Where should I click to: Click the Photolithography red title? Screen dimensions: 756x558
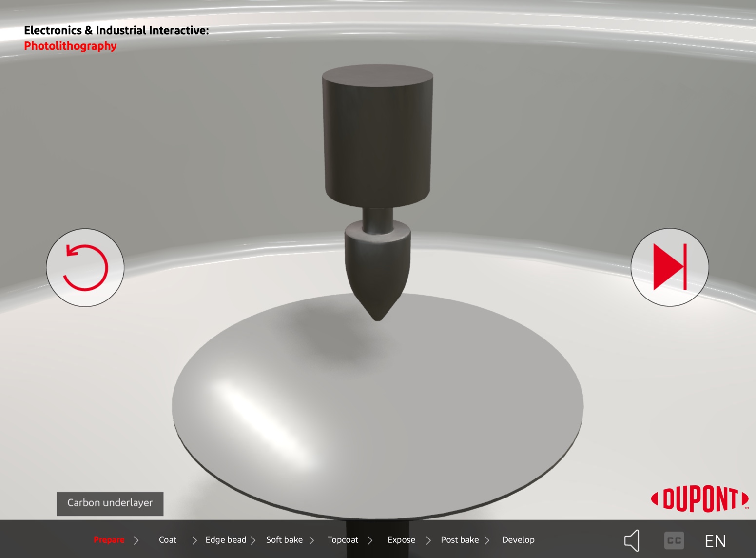pos(70,46)
